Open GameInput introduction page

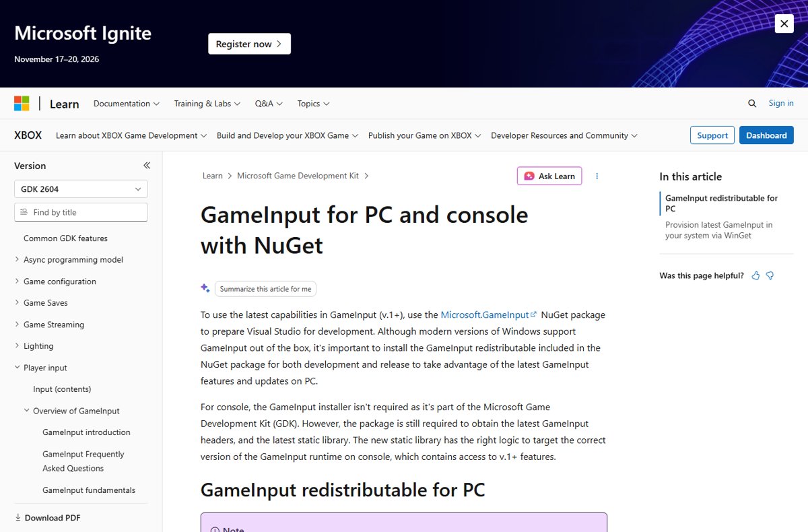point(86,432)
